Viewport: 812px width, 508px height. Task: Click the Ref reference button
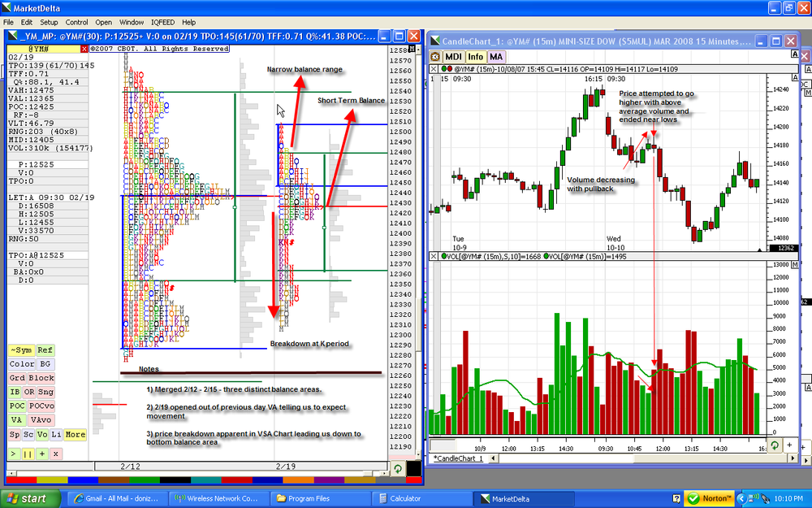pyautogui.click(x=45, y=350)
